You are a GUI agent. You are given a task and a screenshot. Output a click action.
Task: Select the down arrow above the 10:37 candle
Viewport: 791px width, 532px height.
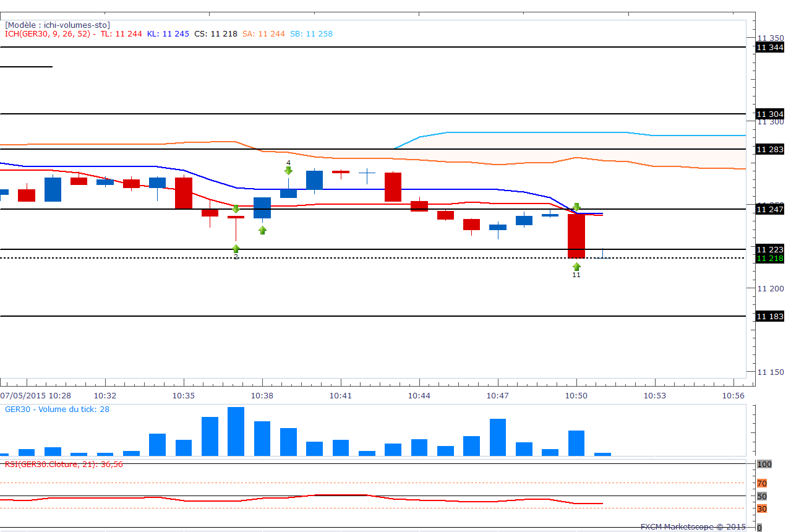pyautogui.click(x=236, y=209)
